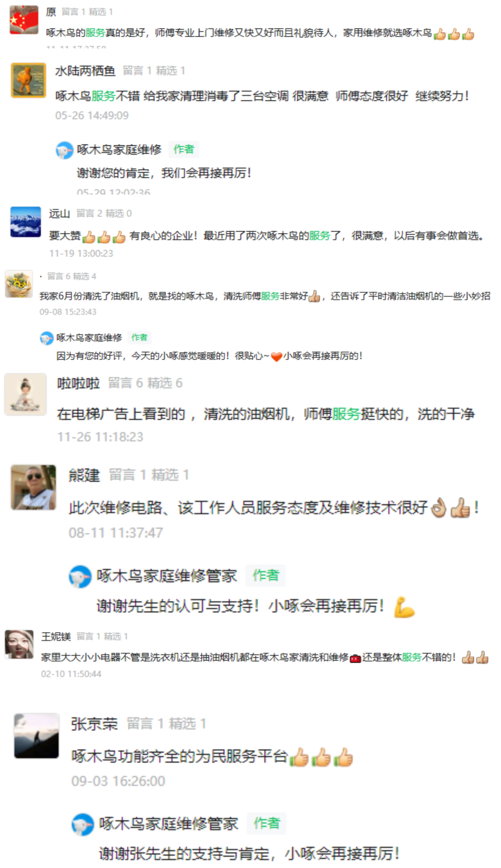Click the author name 啄木鸟家庭维修 replying about 好评
501x868 pixels.
click(x=89, y=337)
